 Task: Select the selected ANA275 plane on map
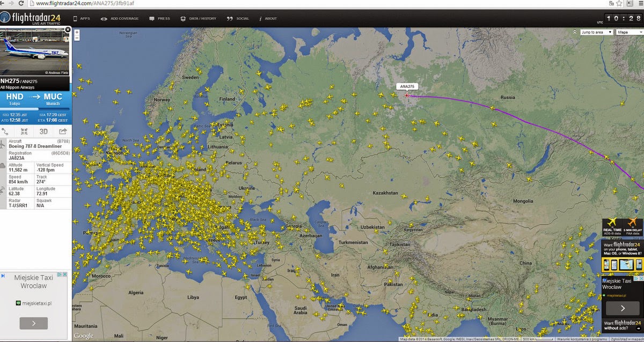point(408,95)
